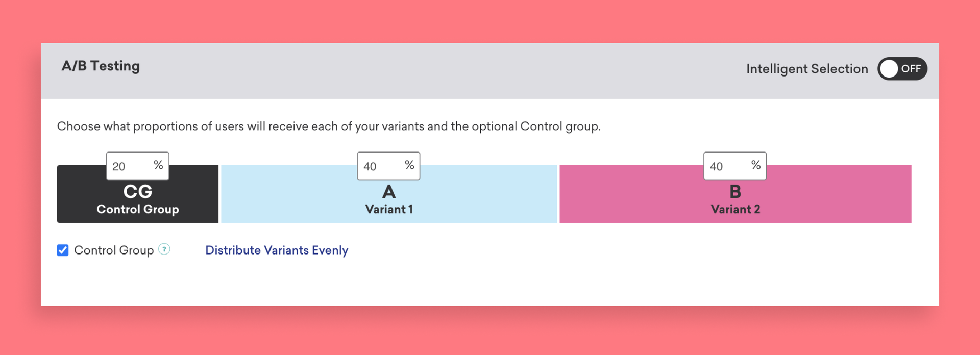Toggle the Intelligent Selection switch
980x355 pixels.
(x=902, y=69)
